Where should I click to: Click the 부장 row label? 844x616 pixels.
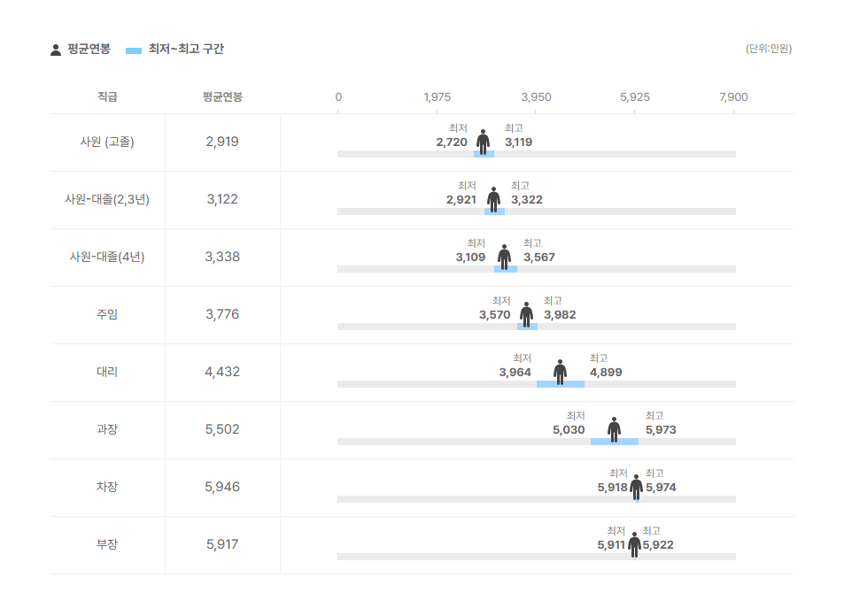pos(107,544)
